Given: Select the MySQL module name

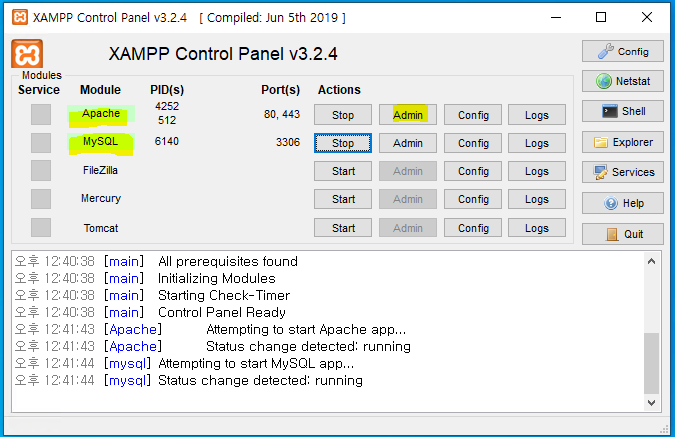Looking at the screenshot, I should [100, 141].
